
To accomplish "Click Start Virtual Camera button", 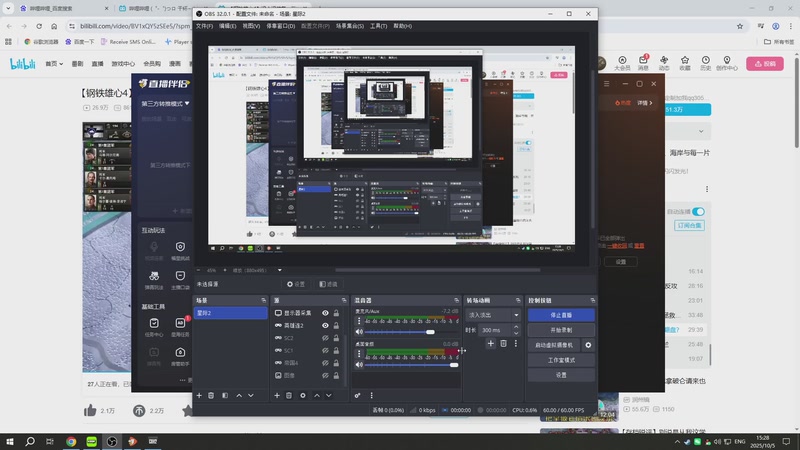I will click(554, 345).
